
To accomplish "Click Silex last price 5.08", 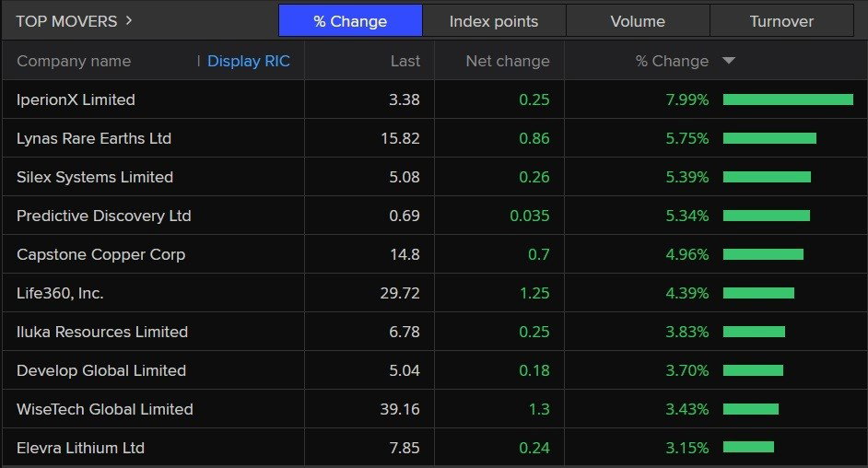I will tap(405, 177).
